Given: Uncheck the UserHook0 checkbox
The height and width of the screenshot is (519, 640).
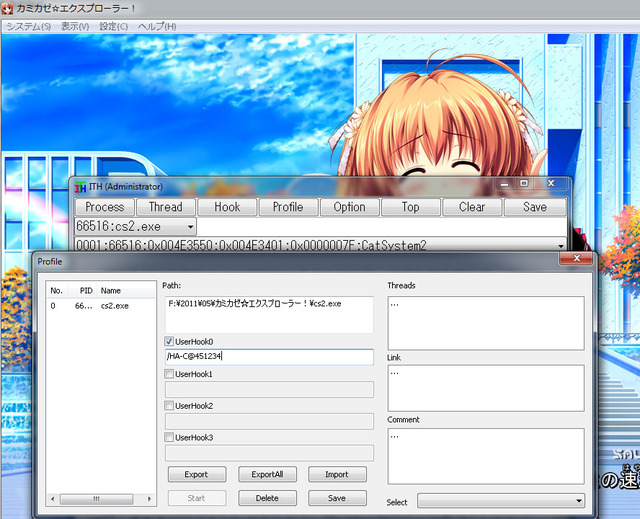Looking at the screenshot, I should [x=169, y=342].
